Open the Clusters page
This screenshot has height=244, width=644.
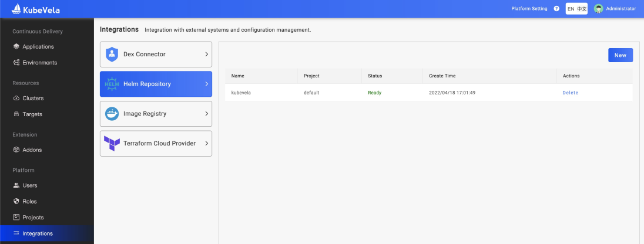(x=33, y=99)
